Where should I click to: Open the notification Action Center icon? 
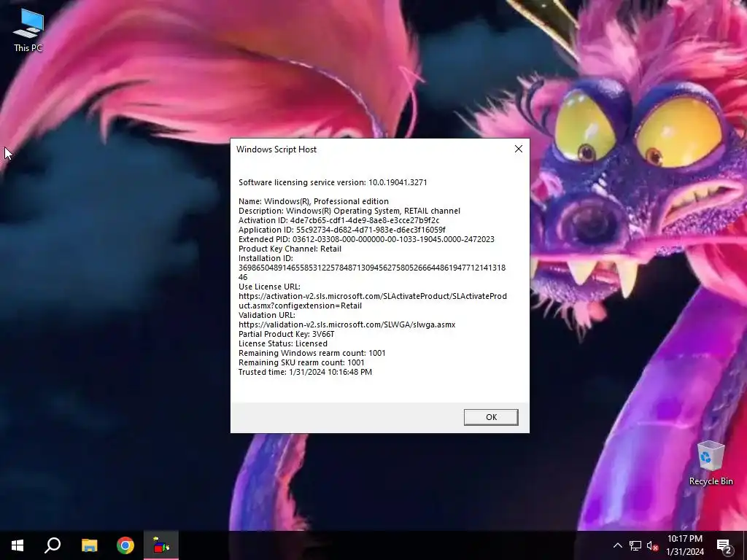724,545
